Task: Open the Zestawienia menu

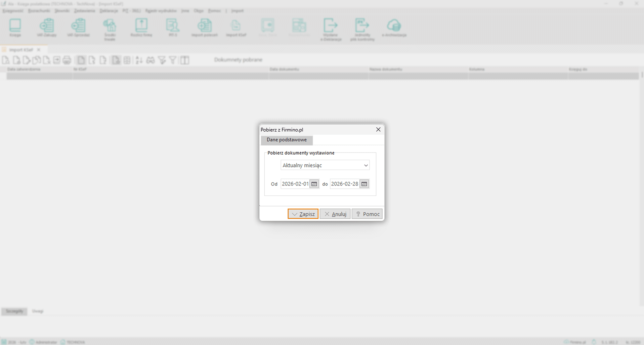Action: click(84, 11)
